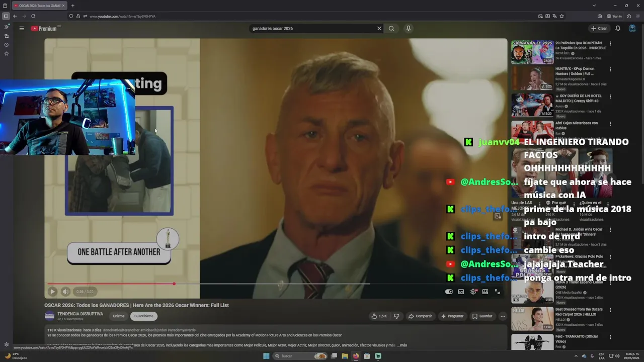Go back in browser history
The image size is (644, 362).
coord(15,16)
